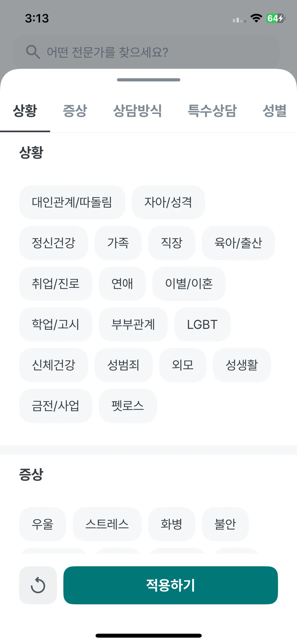Grab the bottom sheet drag handle

pyautogui.click(x=149, y=80)
